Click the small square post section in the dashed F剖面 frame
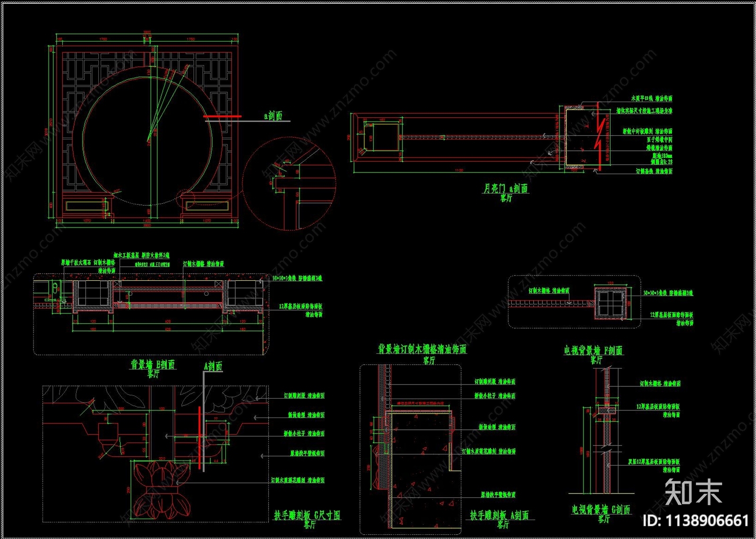The width and height of the screenshot is (756, 539). pyautogui.click(x=610, y=303)
